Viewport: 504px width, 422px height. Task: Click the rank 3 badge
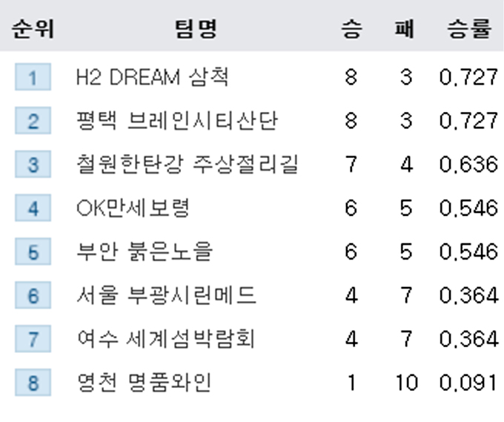[33, 164]
